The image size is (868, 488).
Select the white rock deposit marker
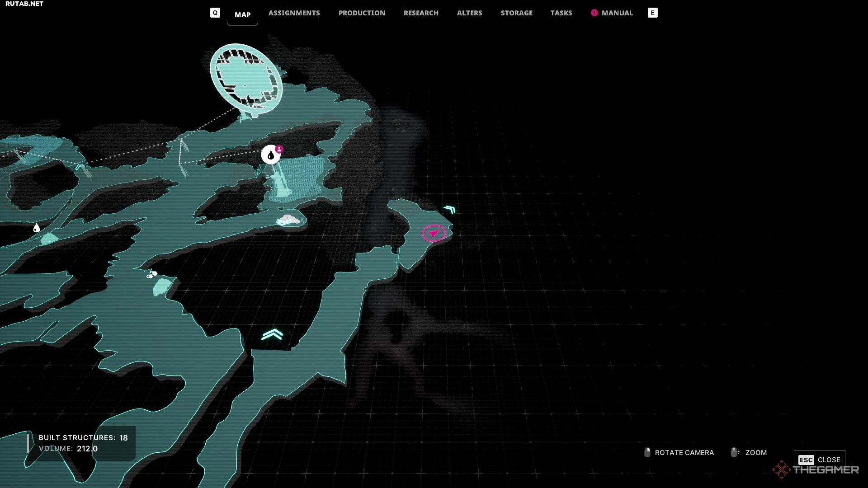[289, 221]
